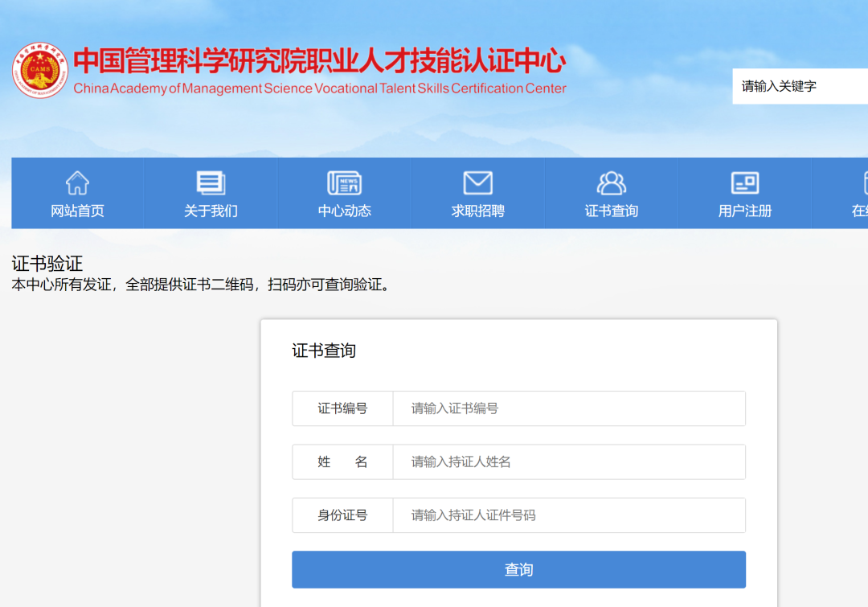Image resolution: width=868 pixels, height=607 pixels.
Task: Select the 证书查询 navigation item
Action: 612,211
